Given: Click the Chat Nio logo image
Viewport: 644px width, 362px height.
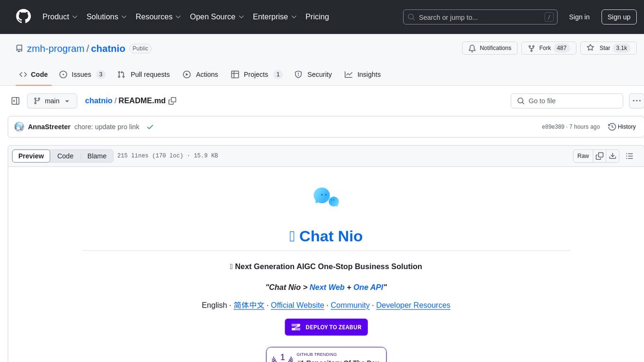Looking at the screenshot, I should (326, 197).
